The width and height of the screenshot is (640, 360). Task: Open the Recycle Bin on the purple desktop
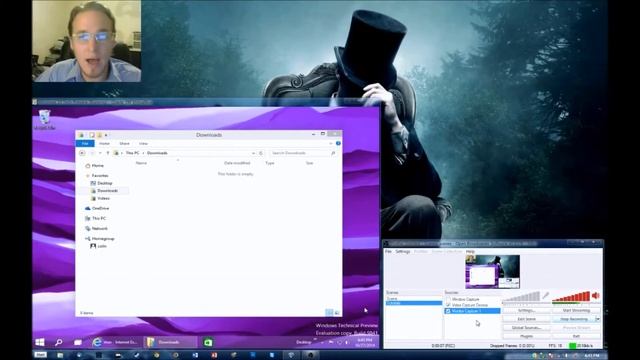[x=44, y=120]
